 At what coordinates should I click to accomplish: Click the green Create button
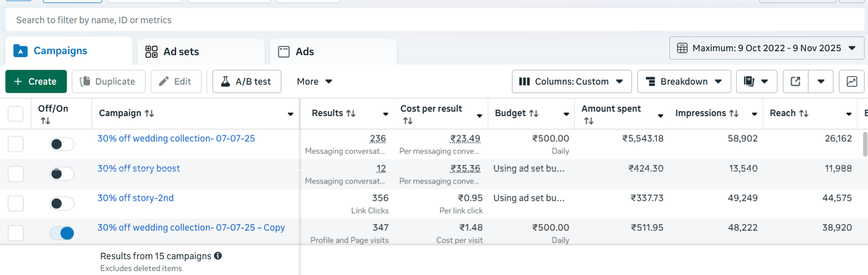(x=36, y=81)
